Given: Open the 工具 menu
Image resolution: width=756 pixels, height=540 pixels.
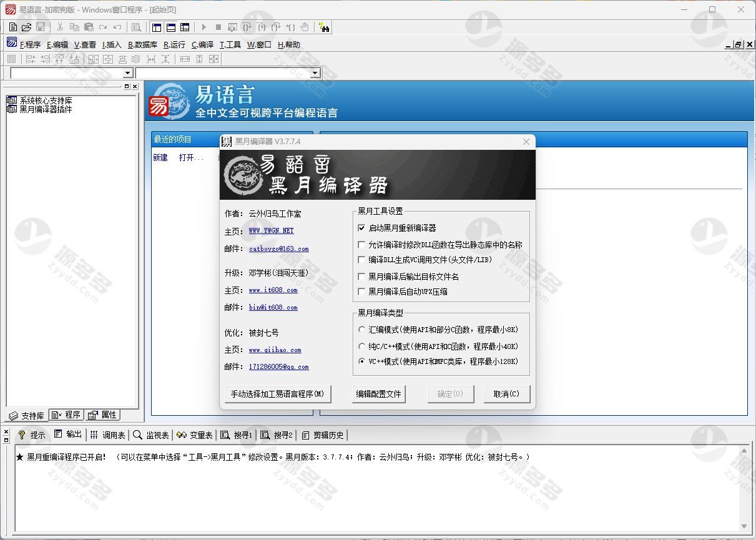Looking at the screenshot, I should coord(230,44).
